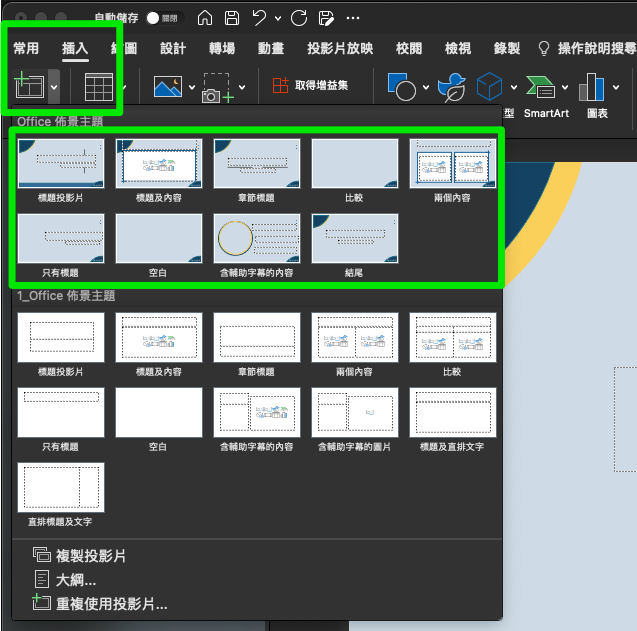This screenshot has width=637, height=631.
Task: Choose 標題及直排文字 layout
Action: coord(453,412)
